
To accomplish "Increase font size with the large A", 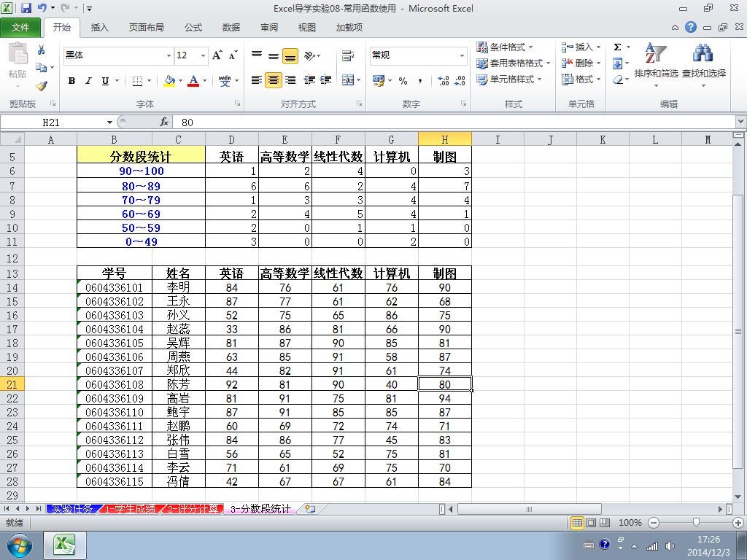I will point(217,55).
